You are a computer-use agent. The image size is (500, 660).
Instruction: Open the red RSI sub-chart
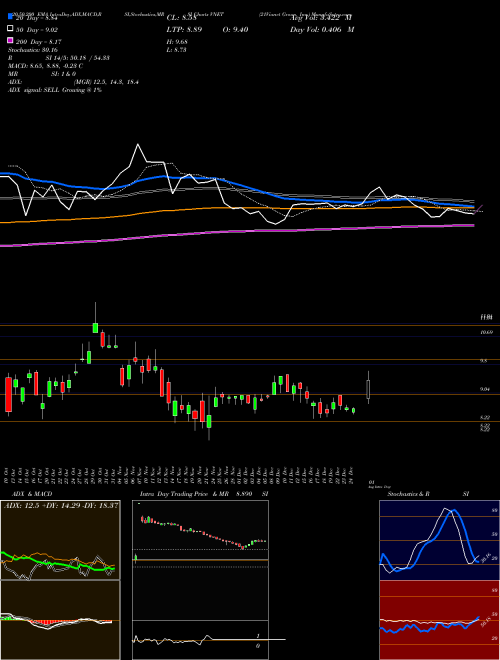[x=439, y=620]
